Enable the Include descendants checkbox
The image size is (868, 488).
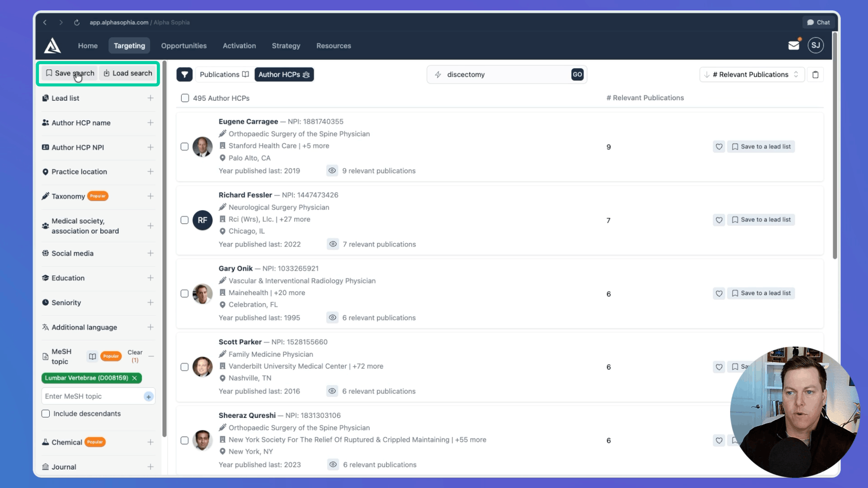[46, 413]
